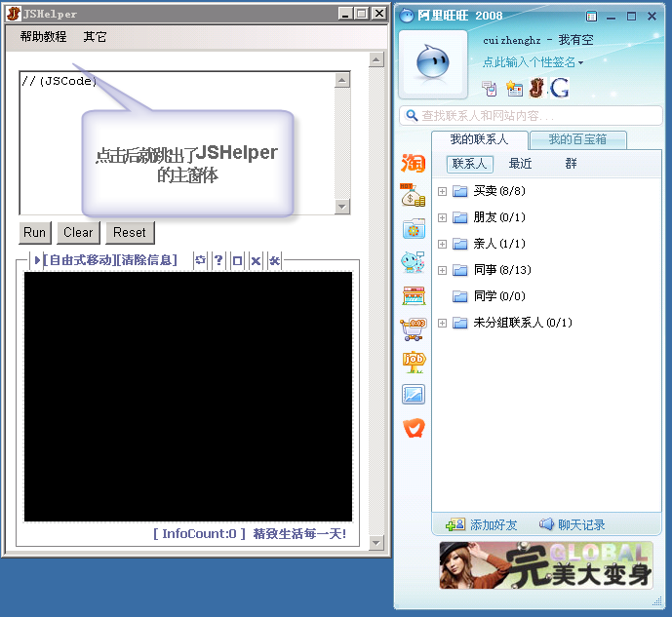The height and width of the screenshot is (617, 672).
Task: Click the Clear button
Action: [x=78, y=233]
